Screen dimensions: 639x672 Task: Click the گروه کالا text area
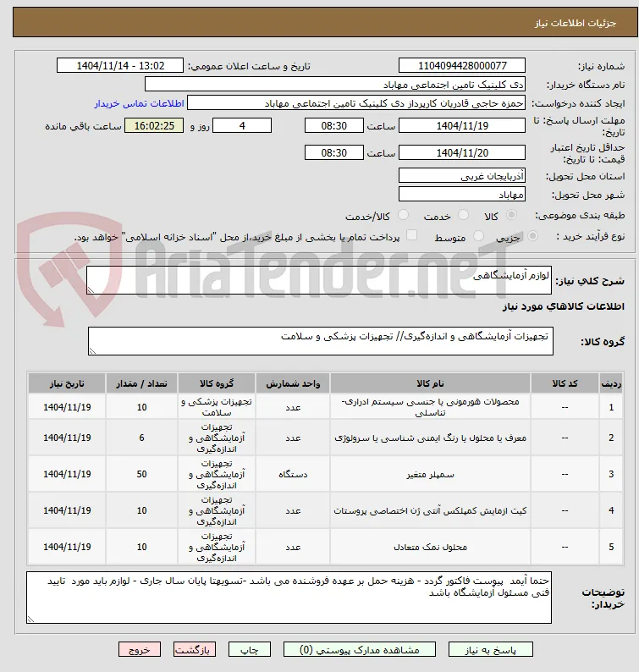[321, 341]
